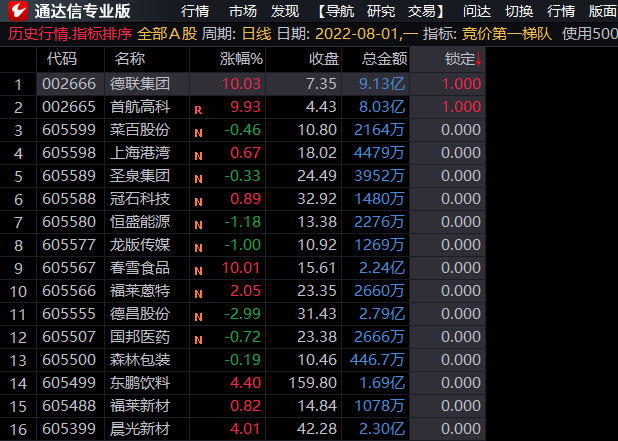Select stock code 605488
The image size is (618, 441).
tap(69, 406)
